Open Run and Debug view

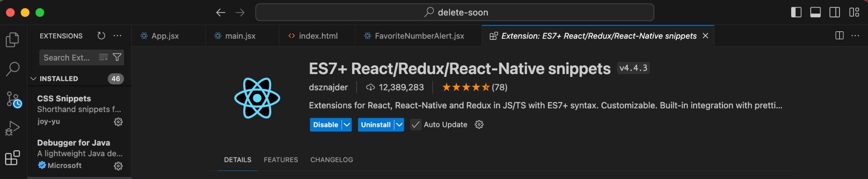(x=12, y=128)
